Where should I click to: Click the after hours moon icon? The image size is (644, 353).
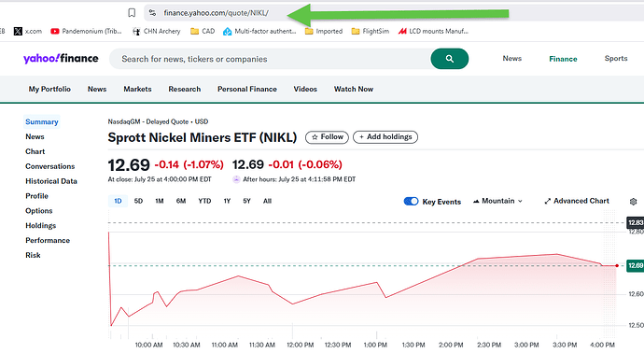tap(236, 179)
